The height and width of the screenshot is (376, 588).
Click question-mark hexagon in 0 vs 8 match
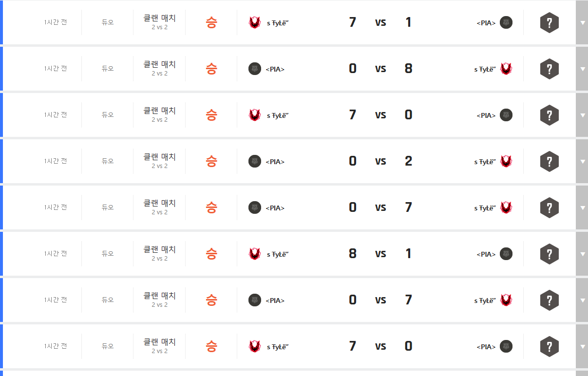tap(549, 69)
